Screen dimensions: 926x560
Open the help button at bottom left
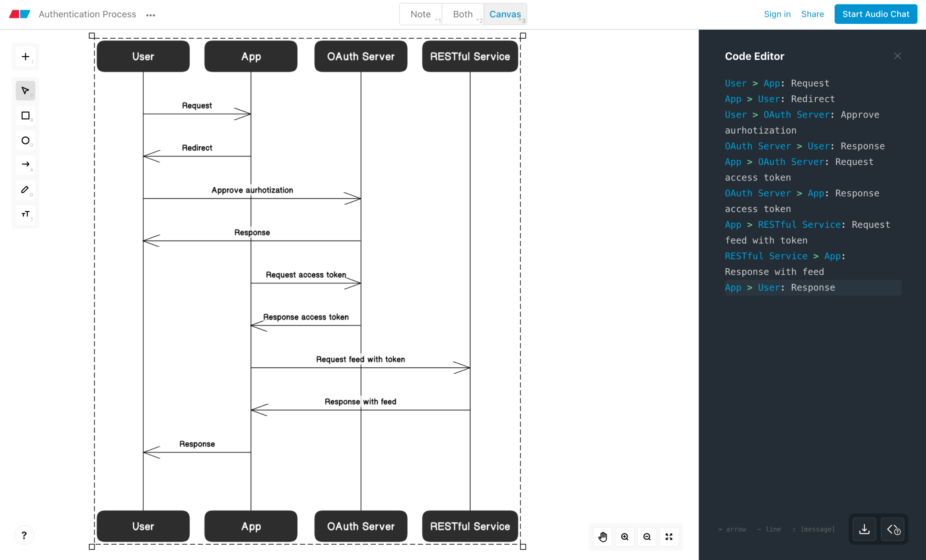pos(24,535)
